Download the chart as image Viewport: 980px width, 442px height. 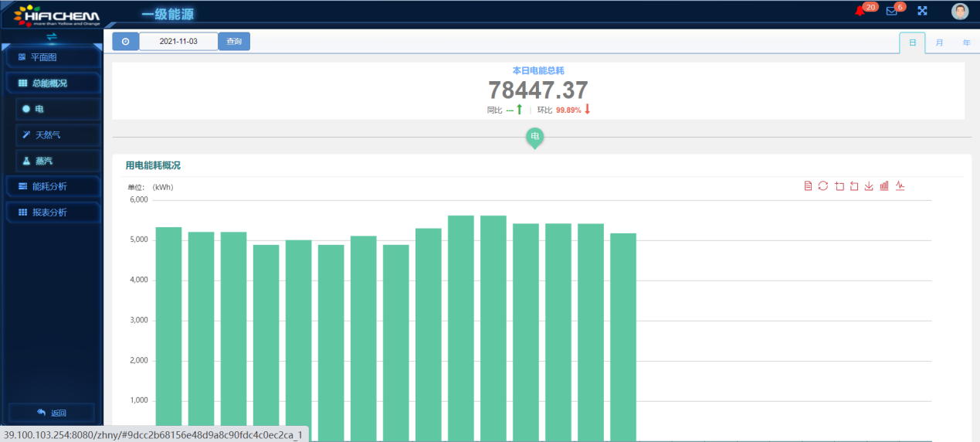869,185
